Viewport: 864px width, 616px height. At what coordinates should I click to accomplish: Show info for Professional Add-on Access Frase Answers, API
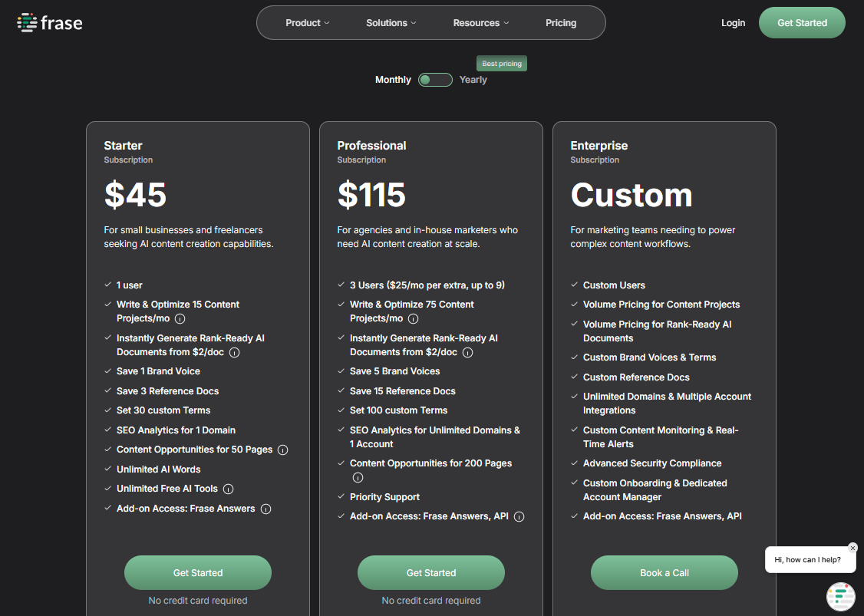pos(519,517)
